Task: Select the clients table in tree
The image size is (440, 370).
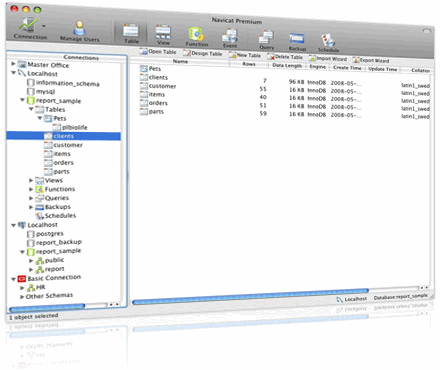Action: [63, 136]
